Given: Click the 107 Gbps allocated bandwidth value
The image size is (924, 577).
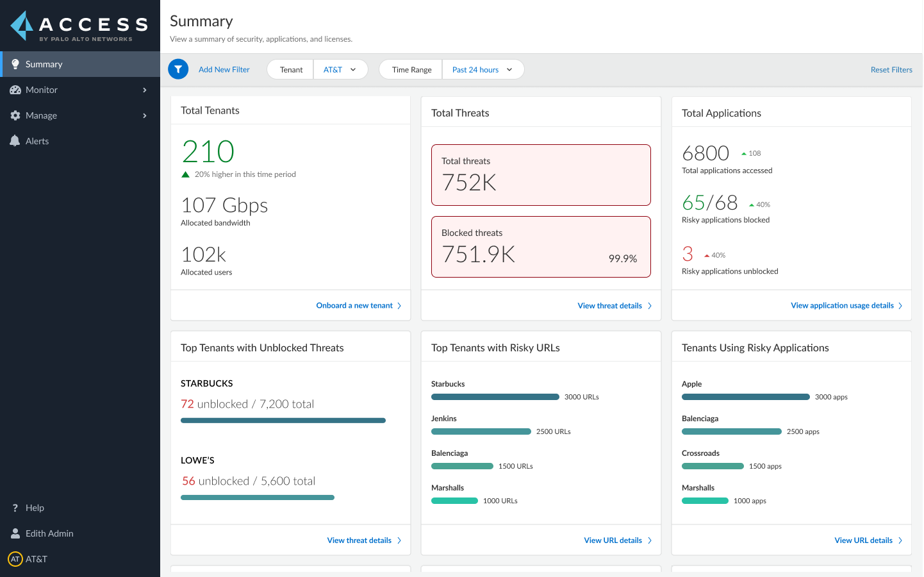Looking at the screenshot, I should tap(224, 205).
